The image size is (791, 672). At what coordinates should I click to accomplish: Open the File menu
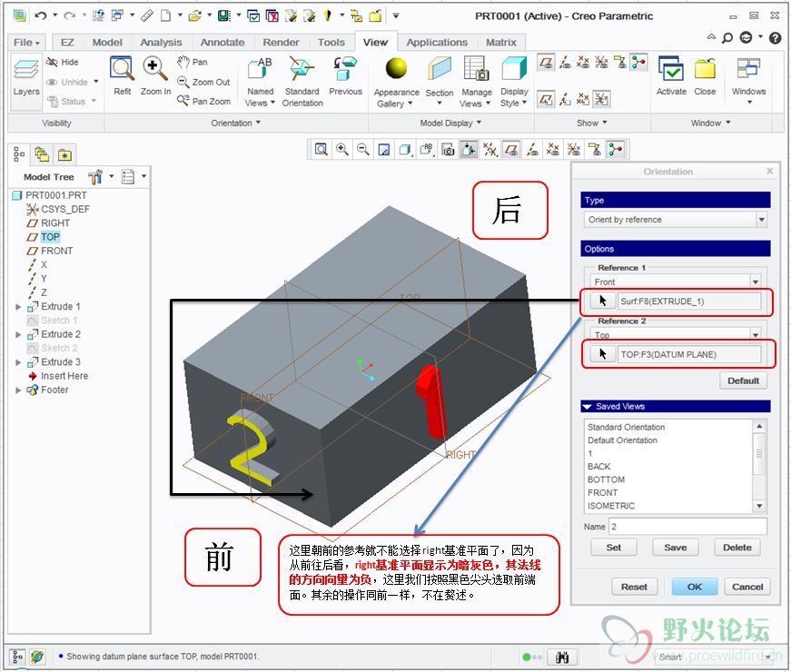(x=26, y=43)
